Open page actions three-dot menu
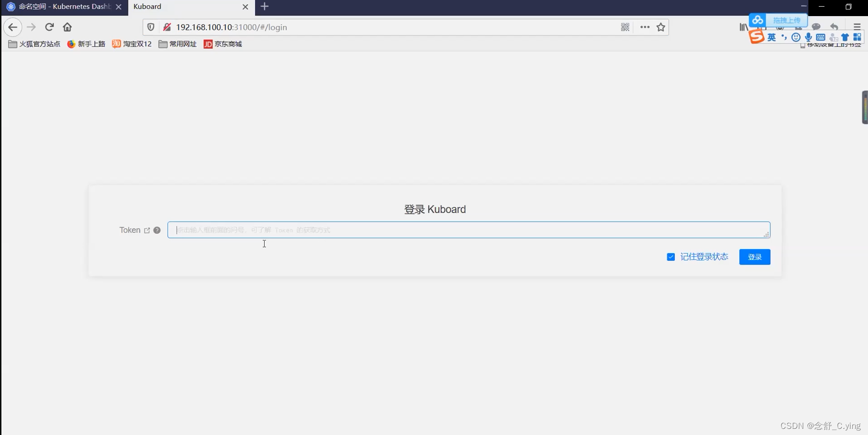 (645, 27)
